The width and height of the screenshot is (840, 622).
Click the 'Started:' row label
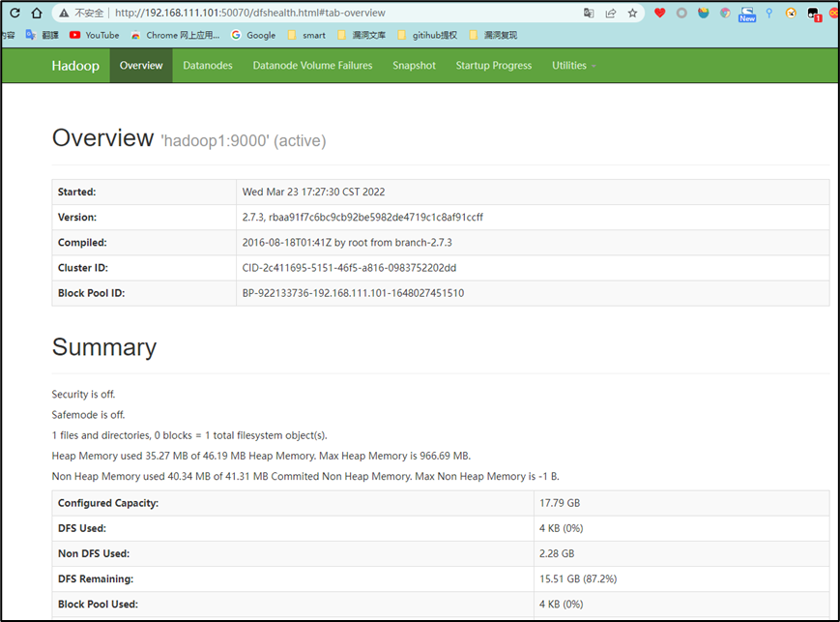coord(77,192)
